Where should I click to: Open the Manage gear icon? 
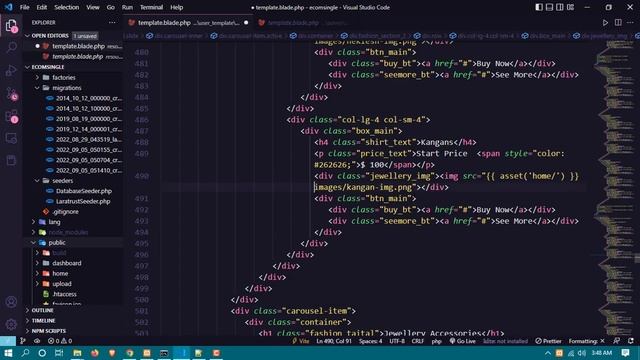point(11,324)
